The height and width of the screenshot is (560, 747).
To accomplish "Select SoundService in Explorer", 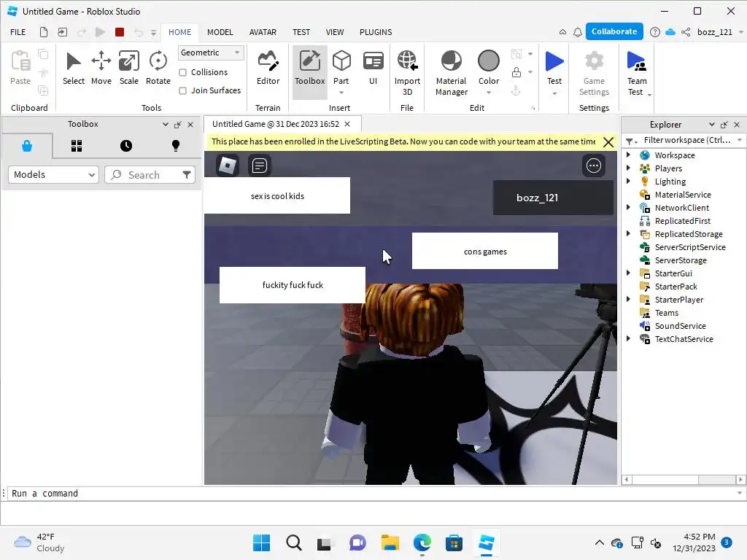I will click(680, 326).
